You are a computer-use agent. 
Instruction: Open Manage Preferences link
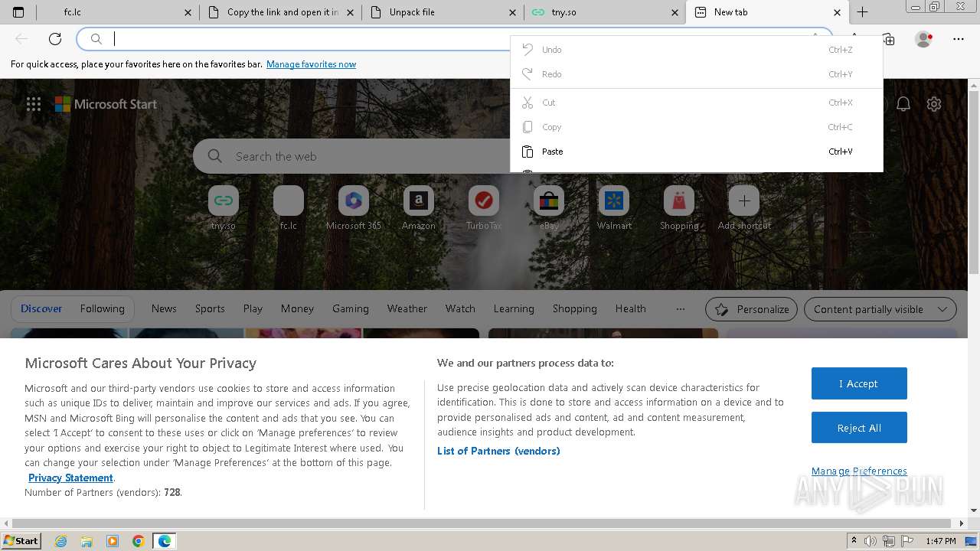pos(859,471)
